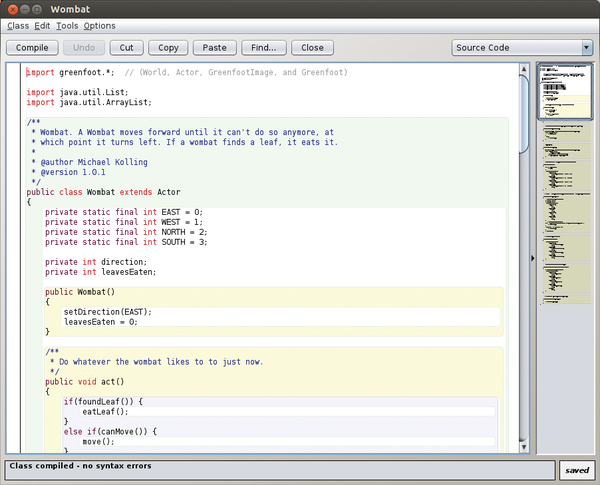This screenshot has width=600, height=485.
Task: Click the 'WEST = 1;' declaration line
Action: (124, 222)
